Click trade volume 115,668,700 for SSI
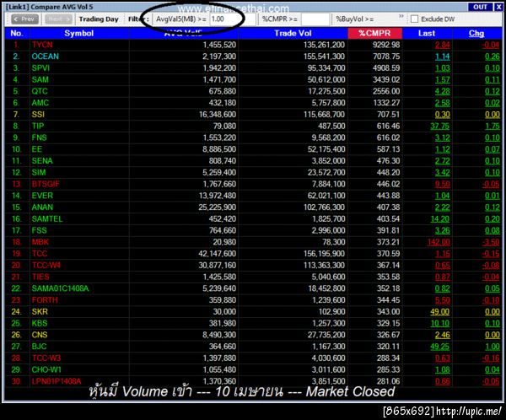This screenshot has height=420, width=506. coord(325,115)
